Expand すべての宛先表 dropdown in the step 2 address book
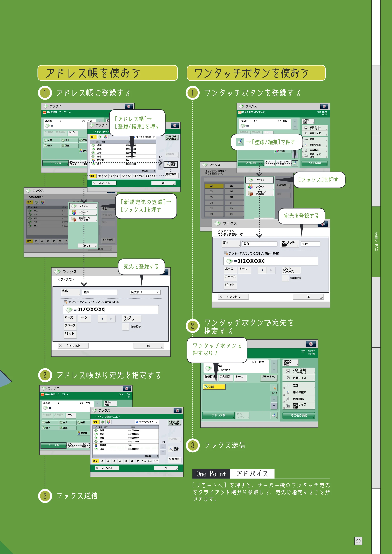 147,422
